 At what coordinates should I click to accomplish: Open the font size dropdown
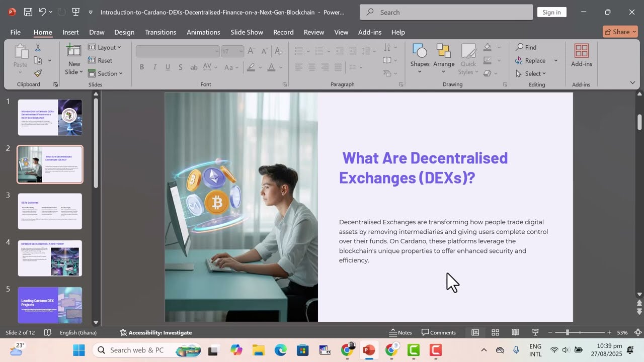coord(241,51)
